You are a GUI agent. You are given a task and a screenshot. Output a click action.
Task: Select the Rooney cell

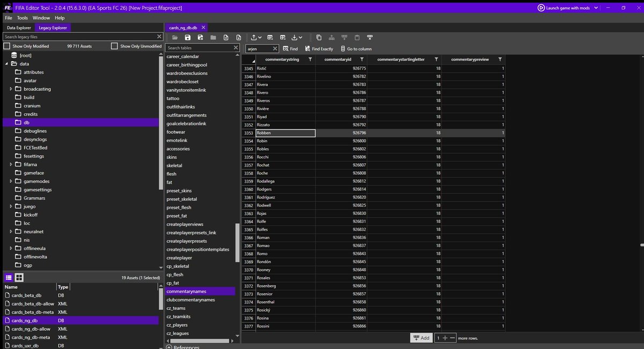(285, 270)
